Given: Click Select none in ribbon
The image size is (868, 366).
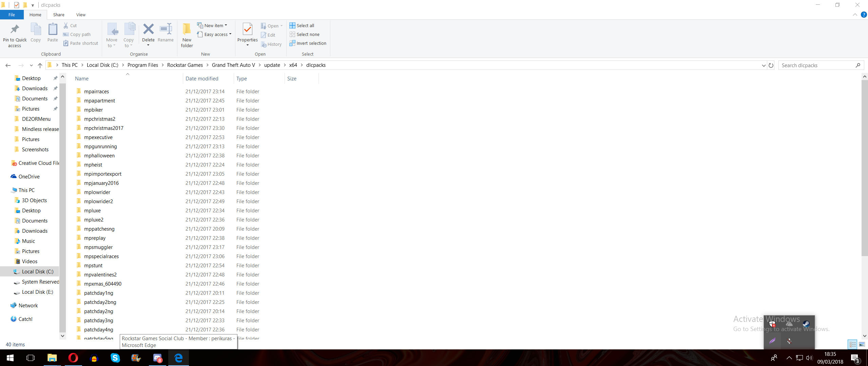Looking at the screenshot, I should (x=304, y=34).
